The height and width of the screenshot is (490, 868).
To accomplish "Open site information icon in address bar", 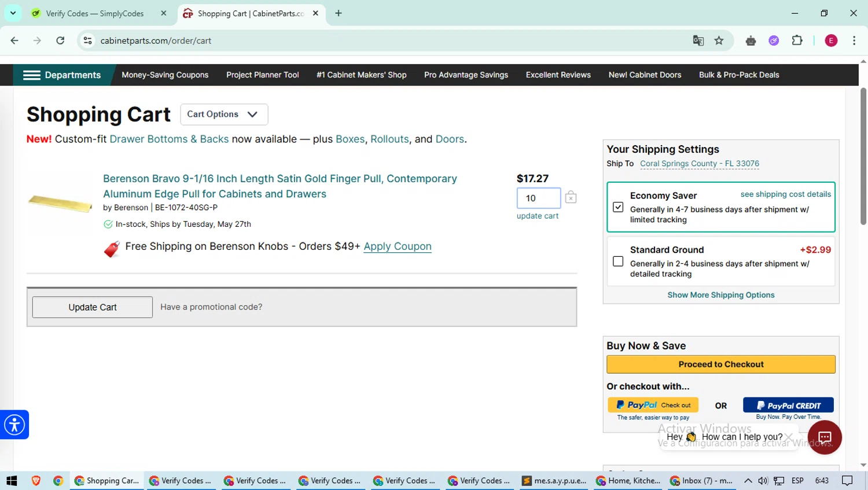I will tap(88, 40).
